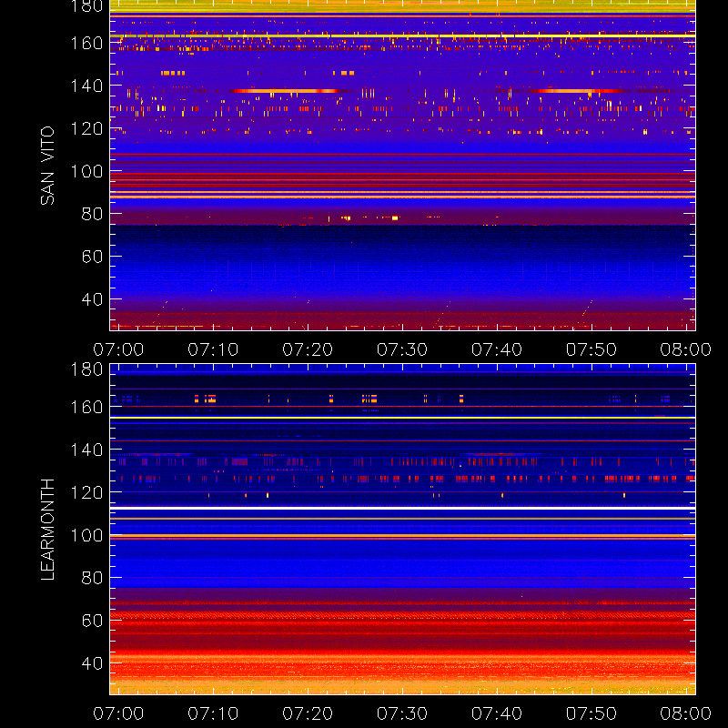Screen dimensions: 728x728
Task: Select San Vito panel's 40 frequency label
Action: click(92, 299)
